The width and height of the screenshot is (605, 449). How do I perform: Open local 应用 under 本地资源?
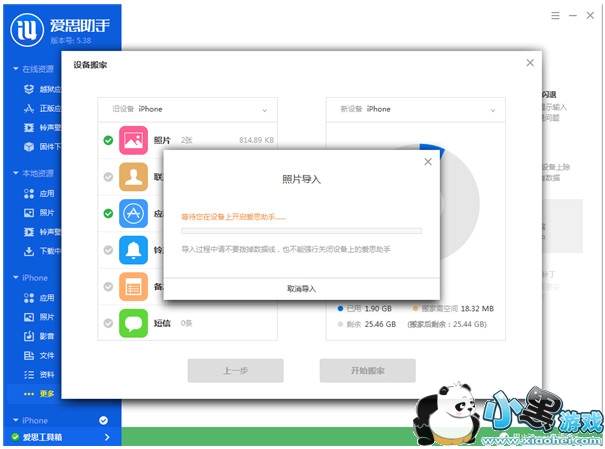point(39,194)
